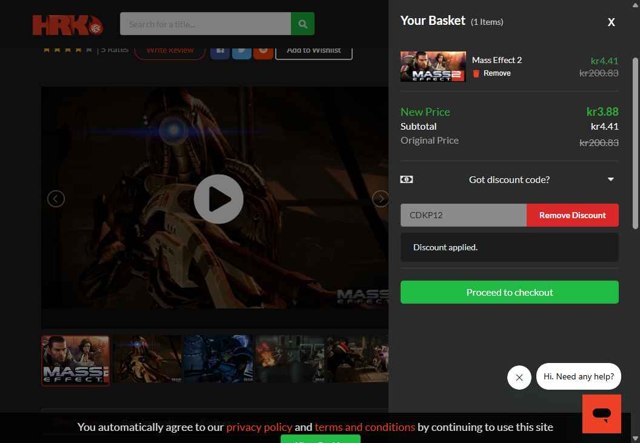Click the star rating row
The height and width of the screenshot is (443, 640).
[67, 50]
